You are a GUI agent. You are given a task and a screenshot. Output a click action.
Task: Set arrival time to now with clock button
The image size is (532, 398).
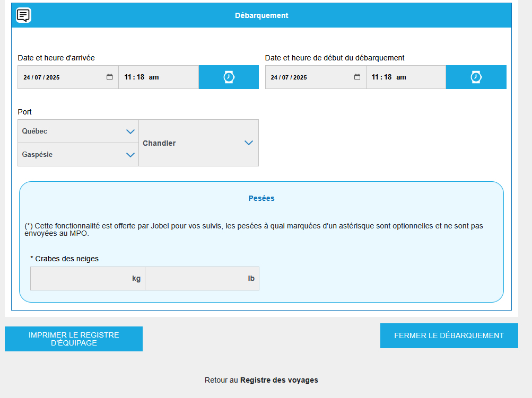coord(229,77)
